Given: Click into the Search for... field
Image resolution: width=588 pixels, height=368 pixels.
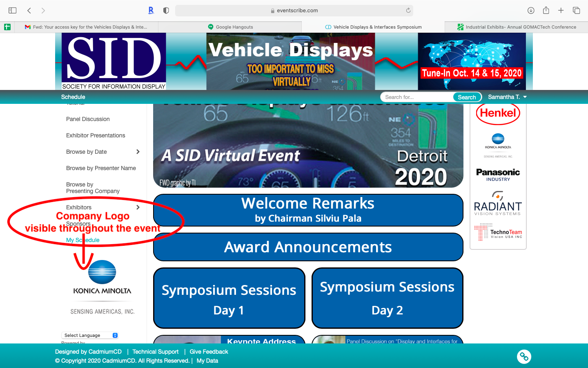Looking at the screenshot, I should 416,97.
